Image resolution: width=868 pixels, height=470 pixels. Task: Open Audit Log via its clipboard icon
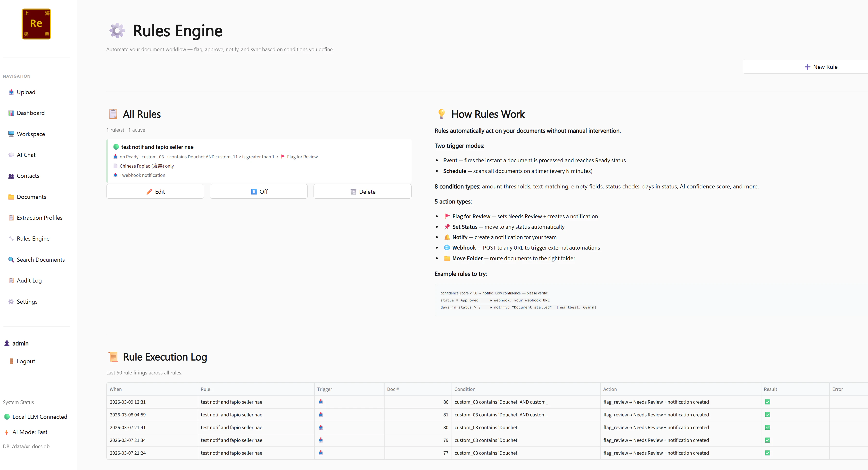tap(11, 280)
